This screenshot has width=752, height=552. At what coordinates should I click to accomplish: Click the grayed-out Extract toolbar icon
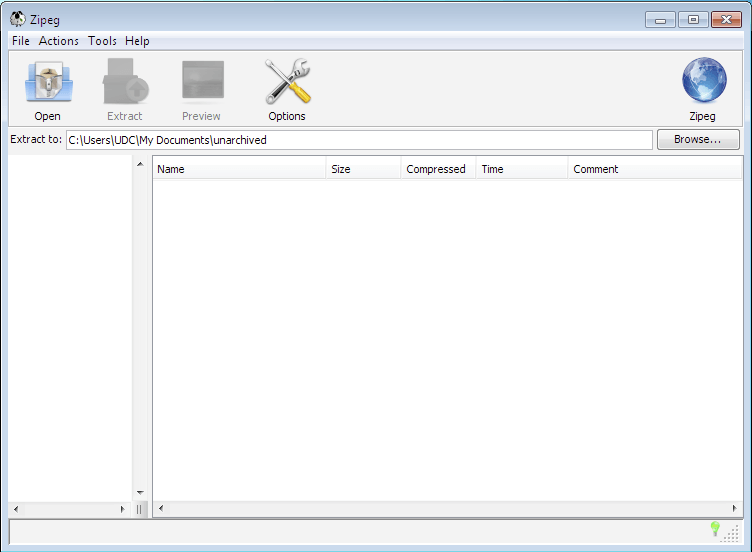125,82
